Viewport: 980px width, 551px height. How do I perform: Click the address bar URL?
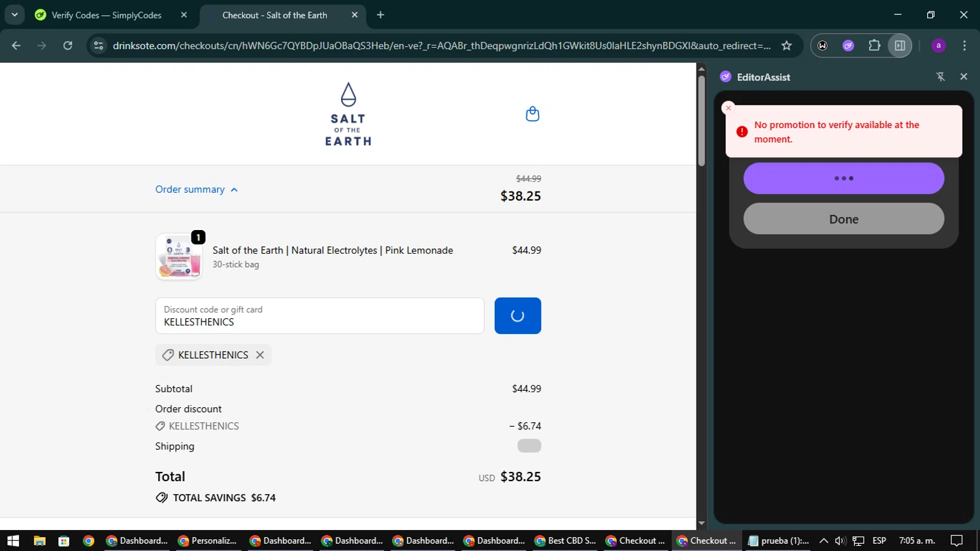[x=442, y=46]
